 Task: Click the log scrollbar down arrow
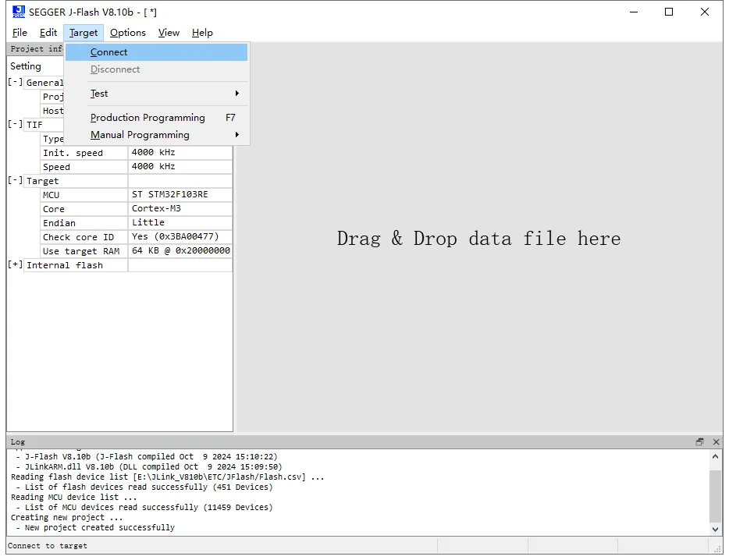click(715, 529)
